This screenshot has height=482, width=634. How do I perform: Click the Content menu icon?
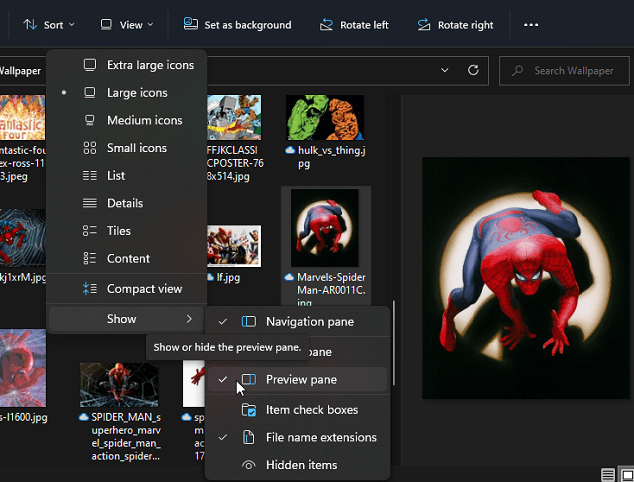[x=90, y=258]
